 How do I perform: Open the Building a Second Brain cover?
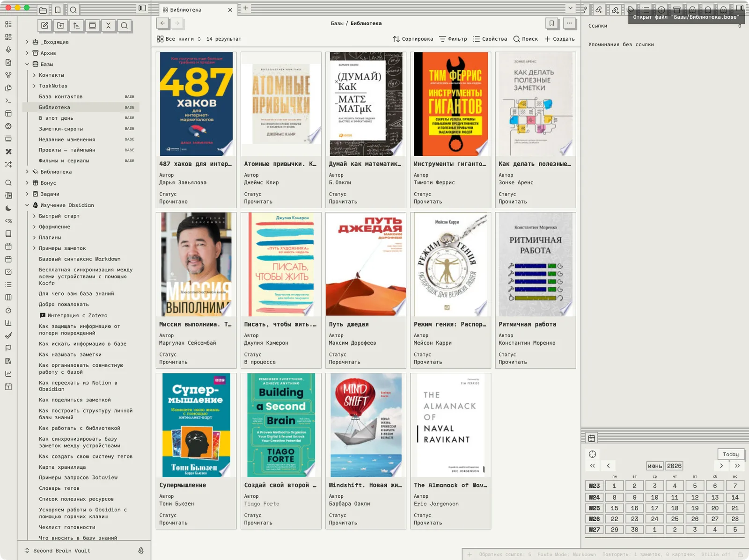coord(281,425)
